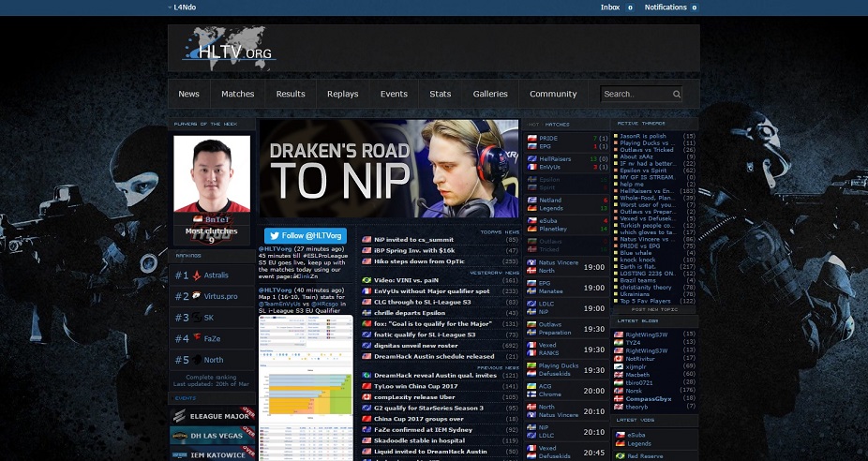Open the Norsk blog entry
The width and height of the screenshot is (868, 461).
[x=634, y=391]
